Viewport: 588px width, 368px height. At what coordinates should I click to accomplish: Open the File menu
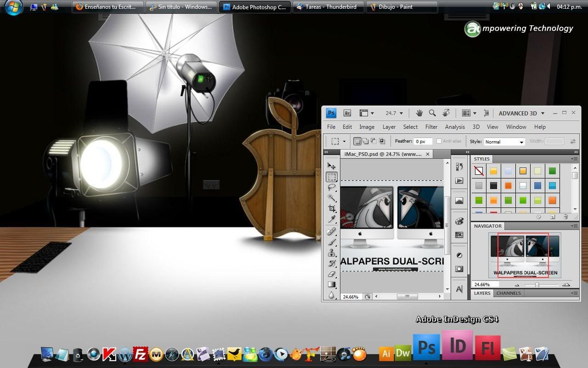[x=331, y=127]
